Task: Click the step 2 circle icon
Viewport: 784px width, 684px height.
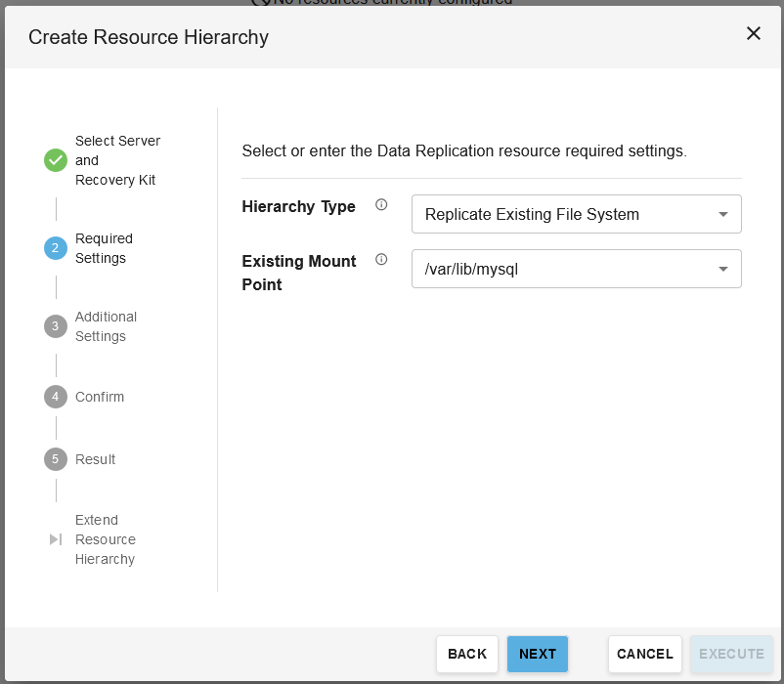Action: tap(56, 248)
